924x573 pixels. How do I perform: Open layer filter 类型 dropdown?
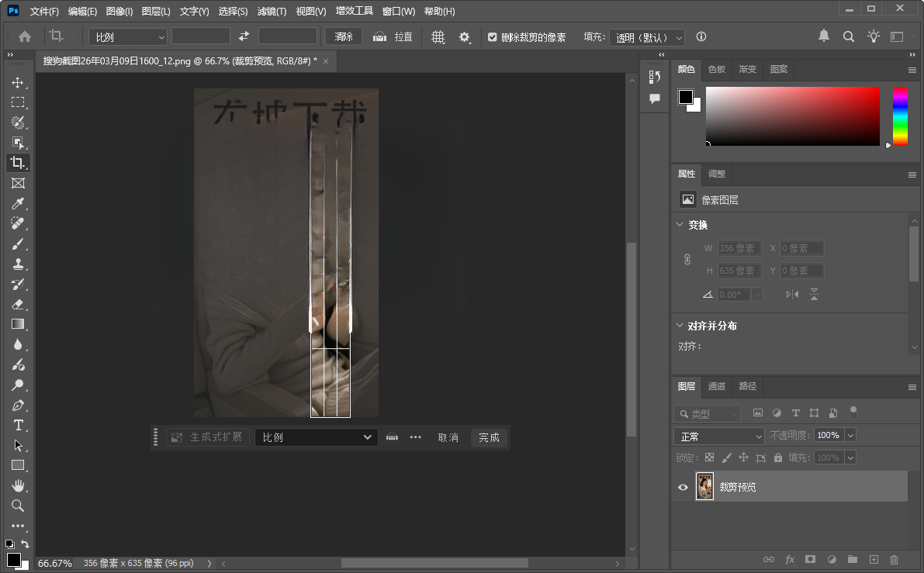707,413
